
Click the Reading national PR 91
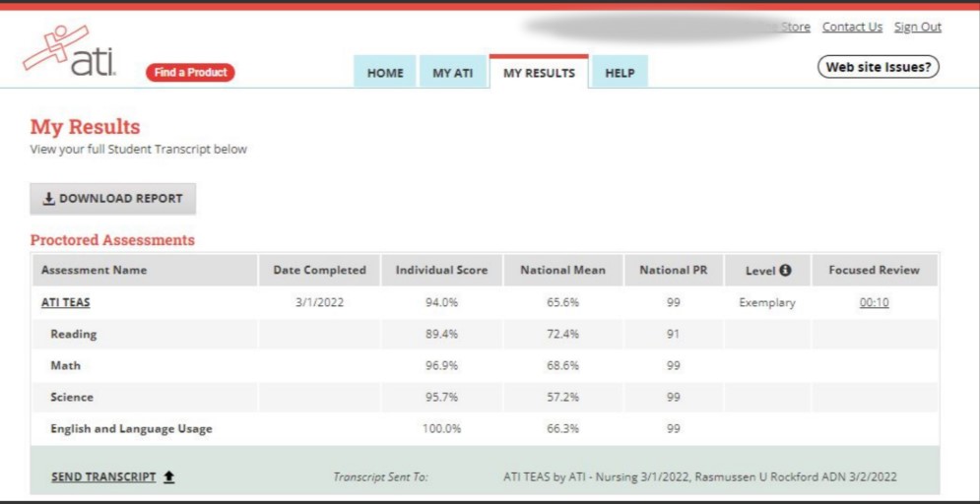tap(673, 334)
